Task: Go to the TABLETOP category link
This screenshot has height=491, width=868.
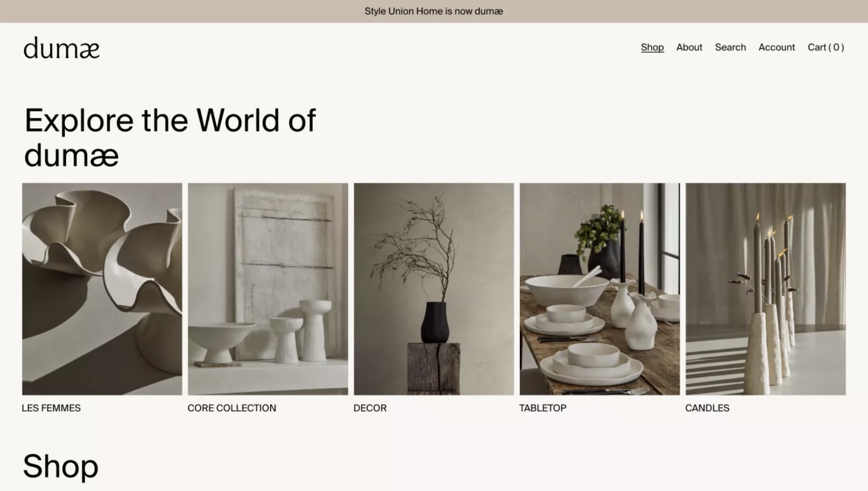Action: click(x=542, y=408)
